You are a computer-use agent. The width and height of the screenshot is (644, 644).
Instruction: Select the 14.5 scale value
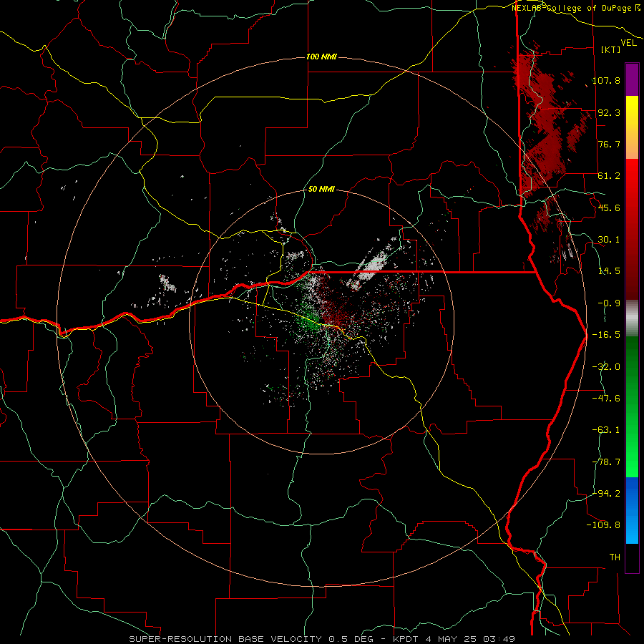coord(609,271)
